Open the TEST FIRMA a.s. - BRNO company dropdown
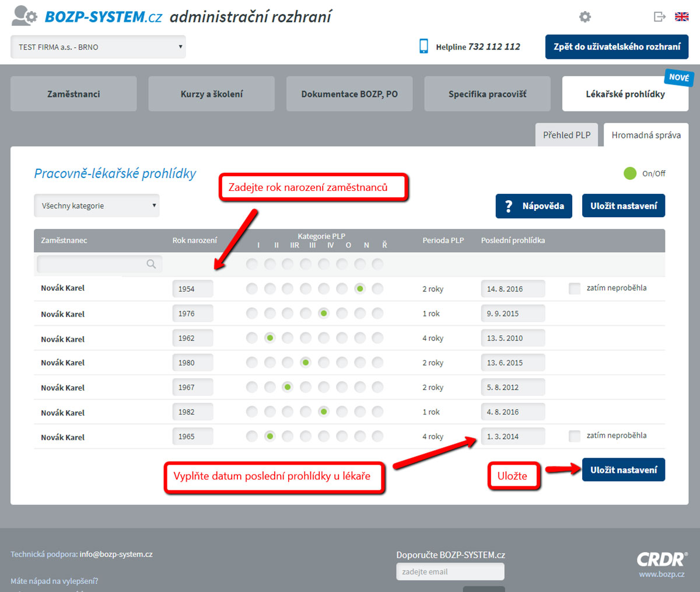 98,47
